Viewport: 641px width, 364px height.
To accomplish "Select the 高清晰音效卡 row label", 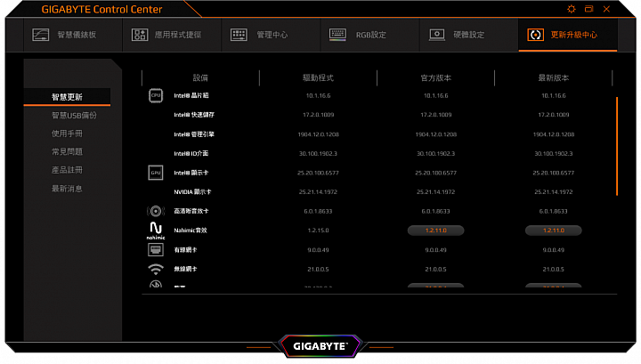I will (x=191, y=211).
